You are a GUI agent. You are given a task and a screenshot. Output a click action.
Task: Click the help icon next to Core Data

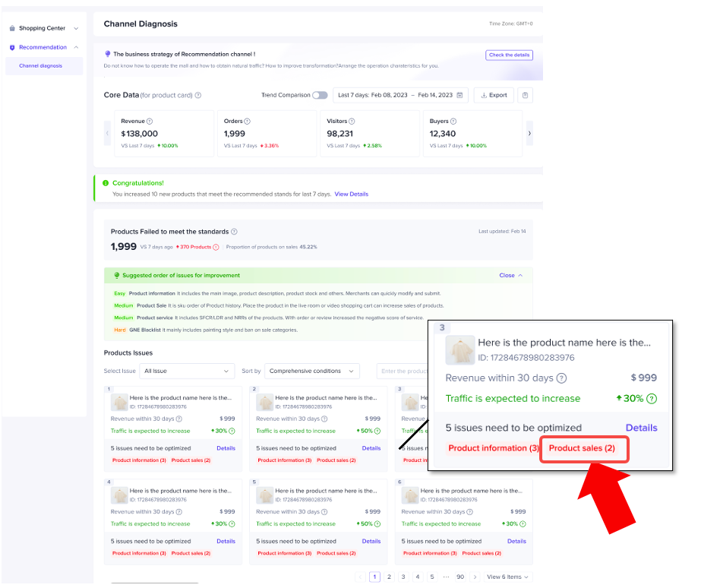[198, 96]
